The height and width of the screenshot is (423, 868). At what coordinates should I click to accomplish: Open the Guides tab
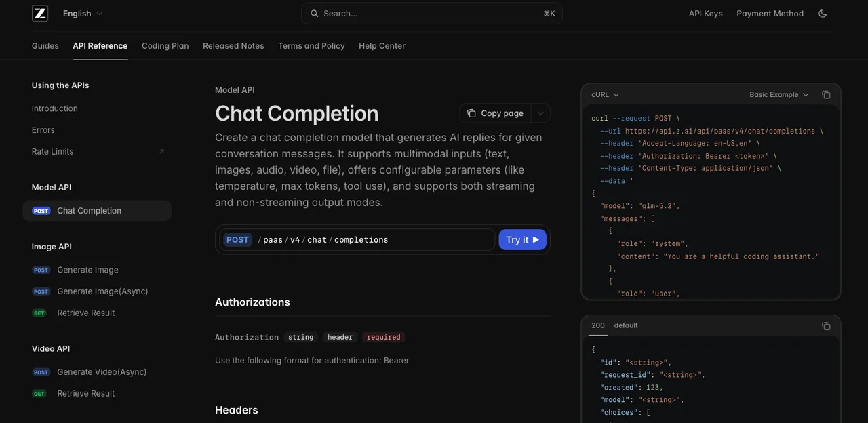click(x=45, y=46)
